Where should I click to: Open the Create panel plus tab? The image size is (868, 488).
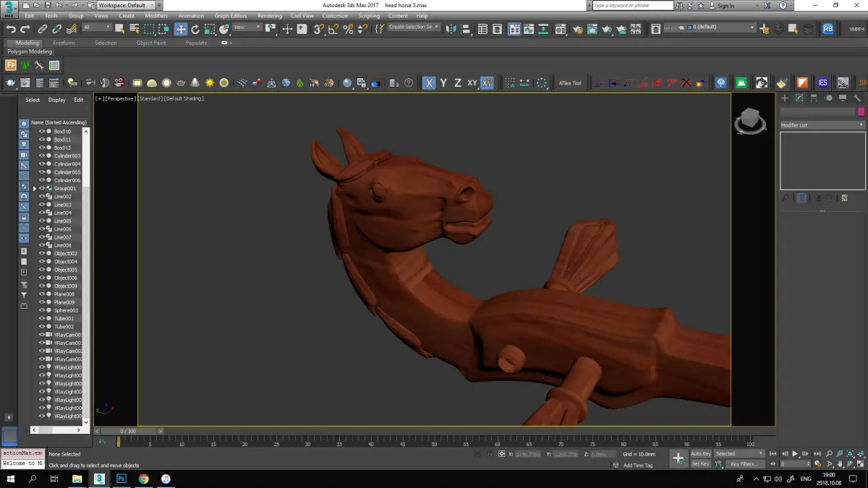click(785, 98)
